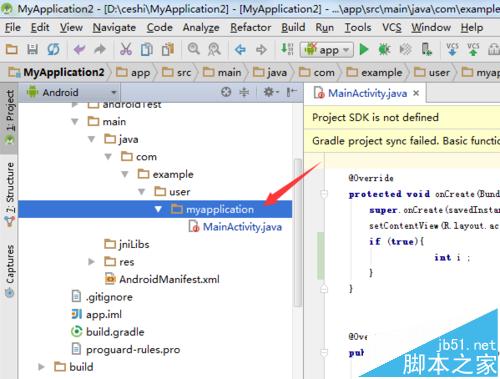The height and width of the screenshot is (379, 500).
Task: Click the Forward navigation arrow
Action: [261, 50]
